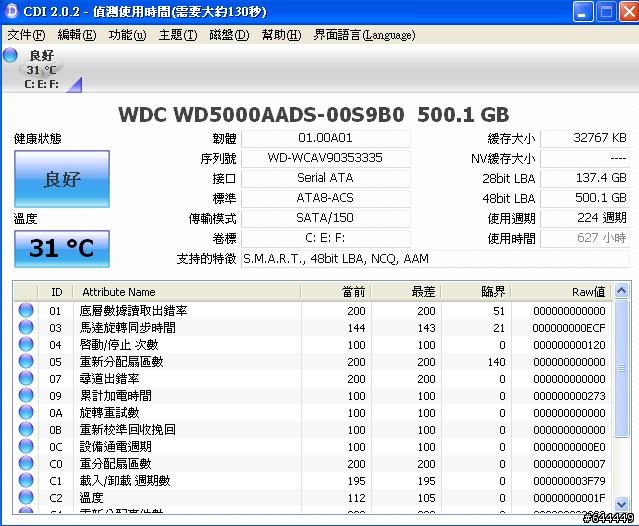The width and height of the screenshot is (639, 526).
Task: Click raw value 000000003F79
Action: (x=569, y=481)
